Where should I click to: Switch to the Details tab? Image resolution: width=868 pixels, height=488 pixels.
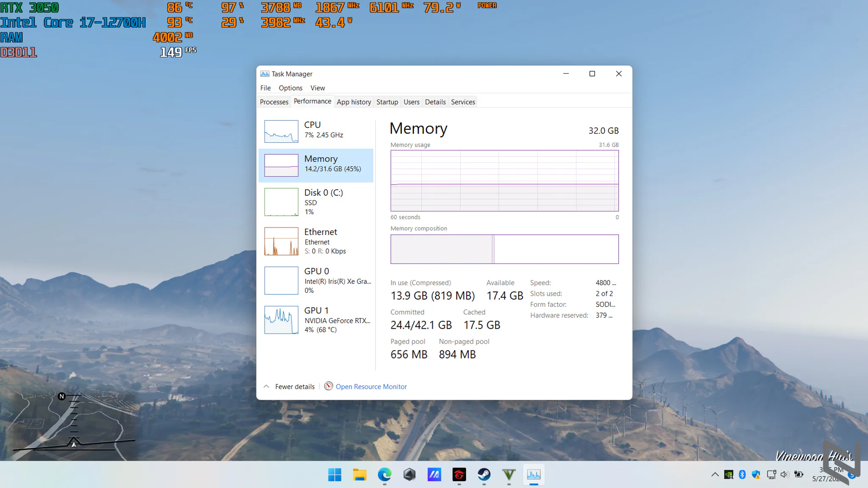(x=435, y=102)
